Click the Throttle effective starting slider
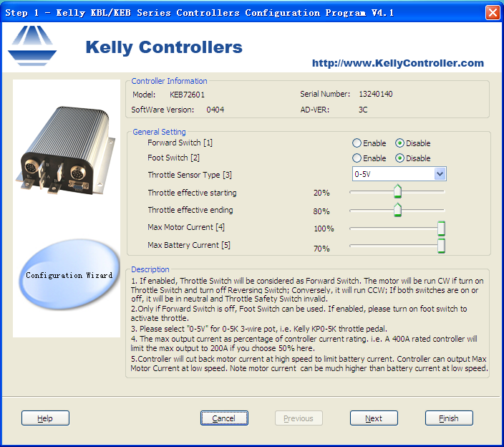504x447 pixels. [x=397, y=192]
